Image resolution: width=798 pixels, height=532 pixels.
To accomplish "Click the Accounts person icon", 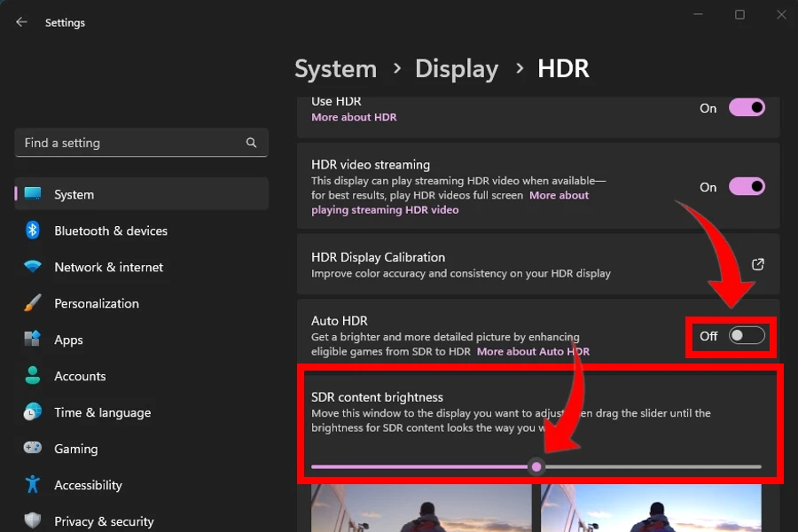I will pos(33,375).
